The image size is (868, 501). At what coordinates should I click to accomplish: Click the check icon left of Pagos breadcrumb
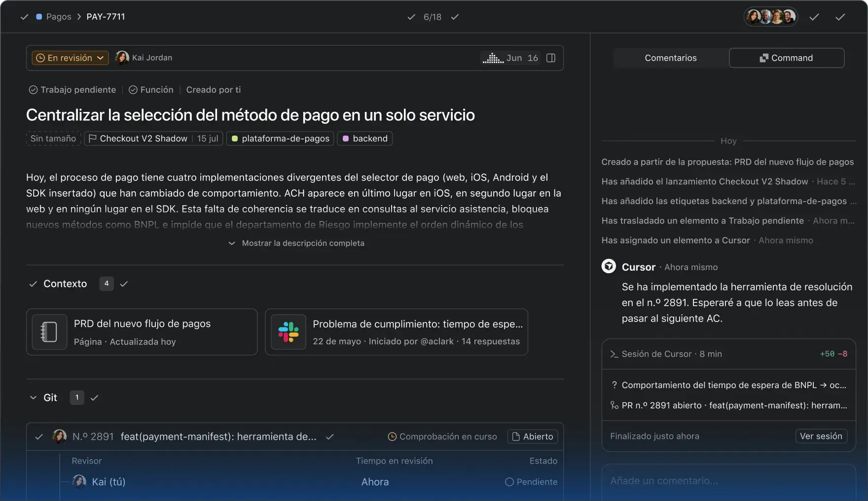pyautogui.click(x=24, y=17)
